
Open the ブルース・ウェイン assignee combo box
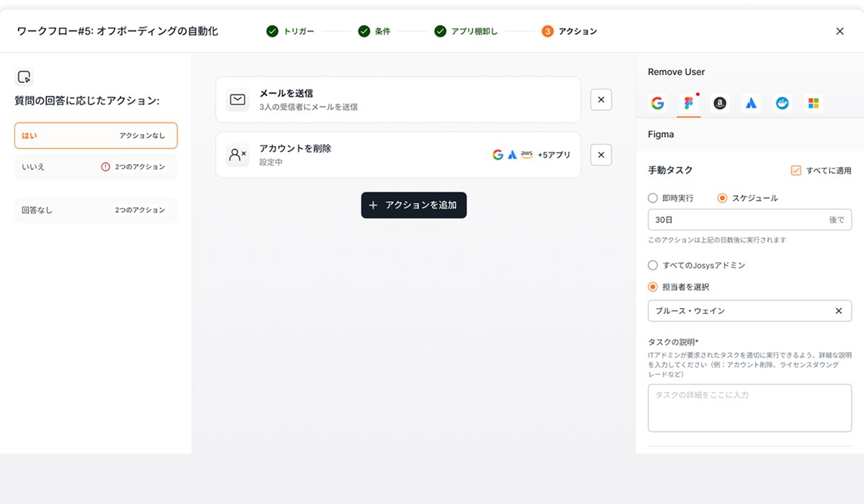point(750,311)
